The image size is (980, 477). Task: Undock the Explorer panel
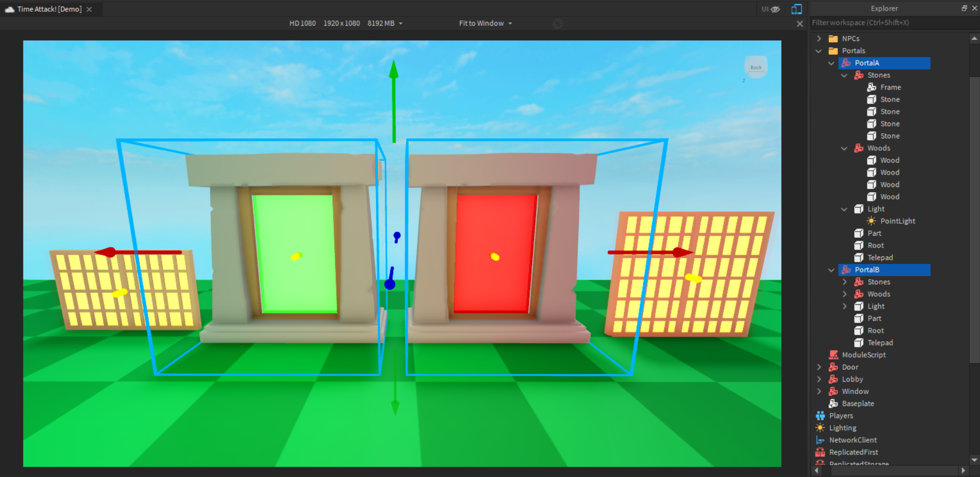point(964,8)
